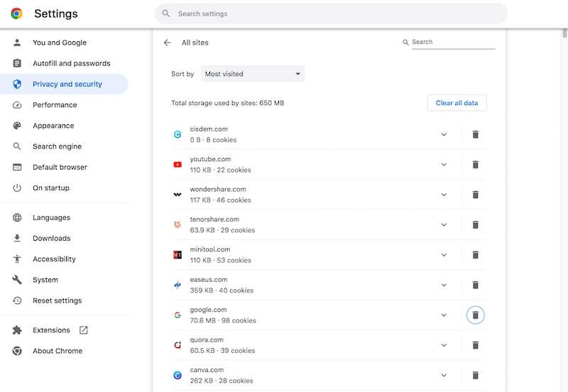The image size is (568, 392).
Task: Click the "All sites" heading text
Action: tap(195, 43)
